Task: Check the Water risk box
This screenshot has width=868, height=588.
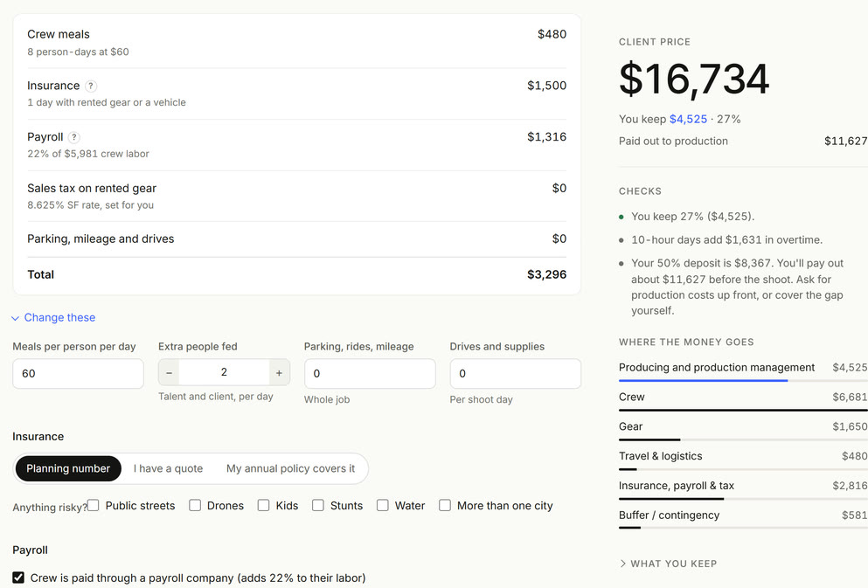Action: click(383, 505)
